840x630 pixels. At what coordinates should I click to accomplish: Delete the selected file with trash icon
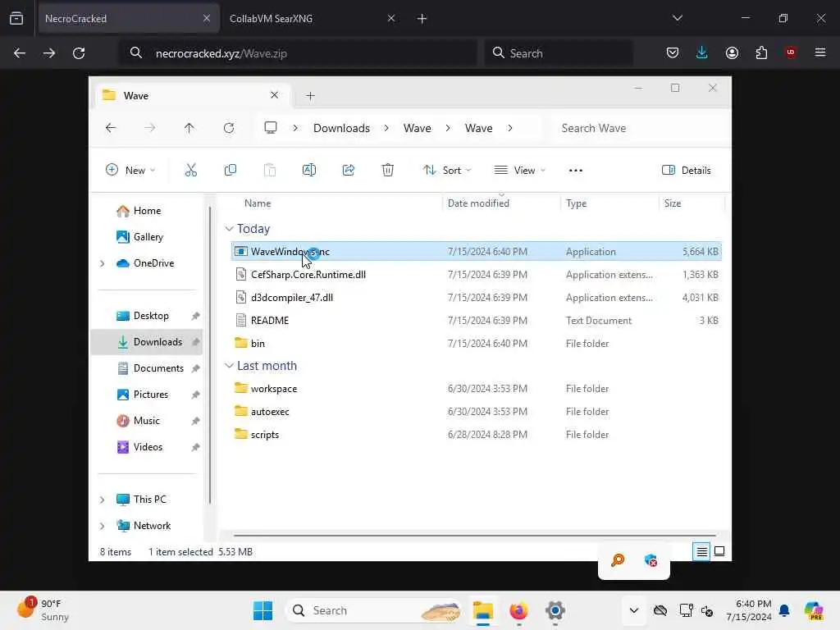(388, 171)
